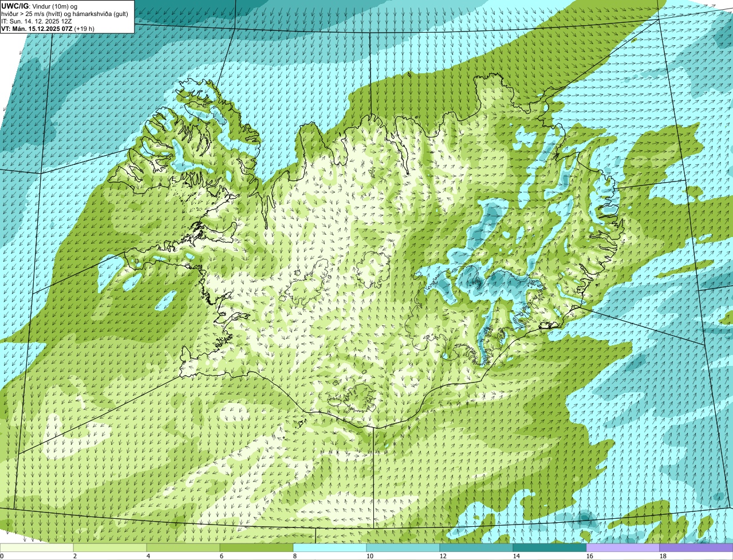Click the purple swatch above 18 m/s
The width and height of the screenshot is (733, 560).
696,548
